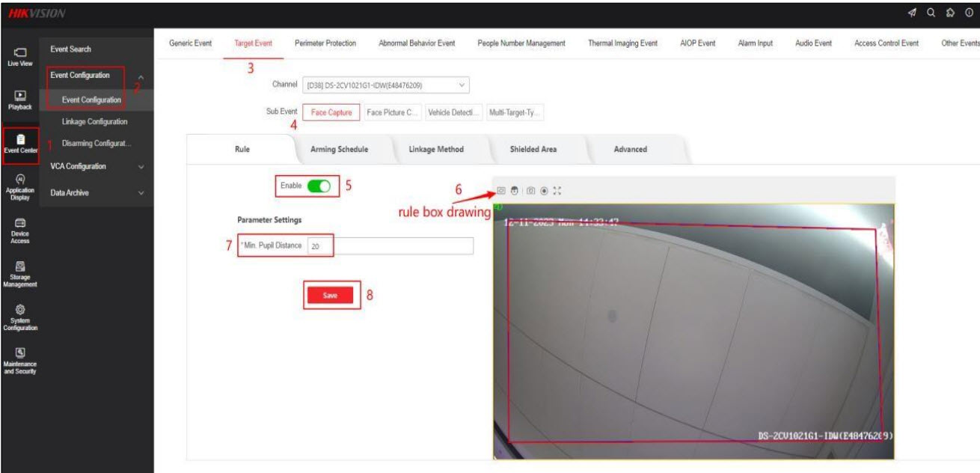Start recording with the record icon
Viewport: 980px width, 473px height.
coord(544,191)
